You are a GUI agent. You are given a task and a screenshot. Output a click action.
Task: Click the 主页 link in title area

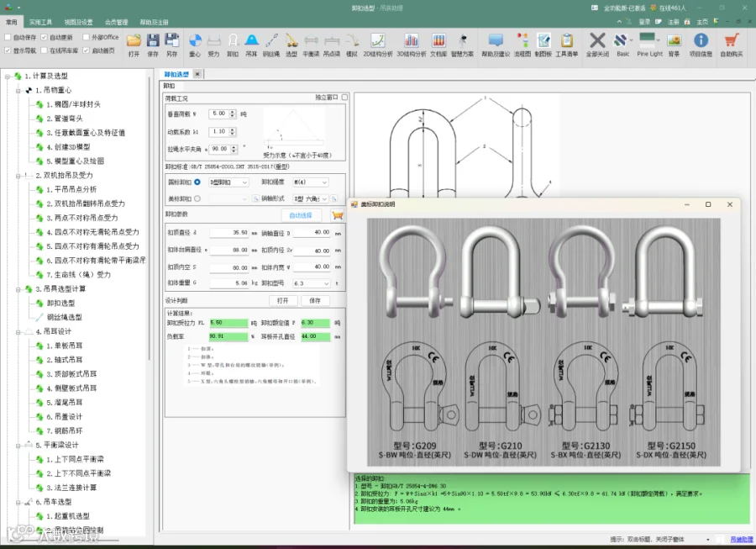click(x=702, y=22)
